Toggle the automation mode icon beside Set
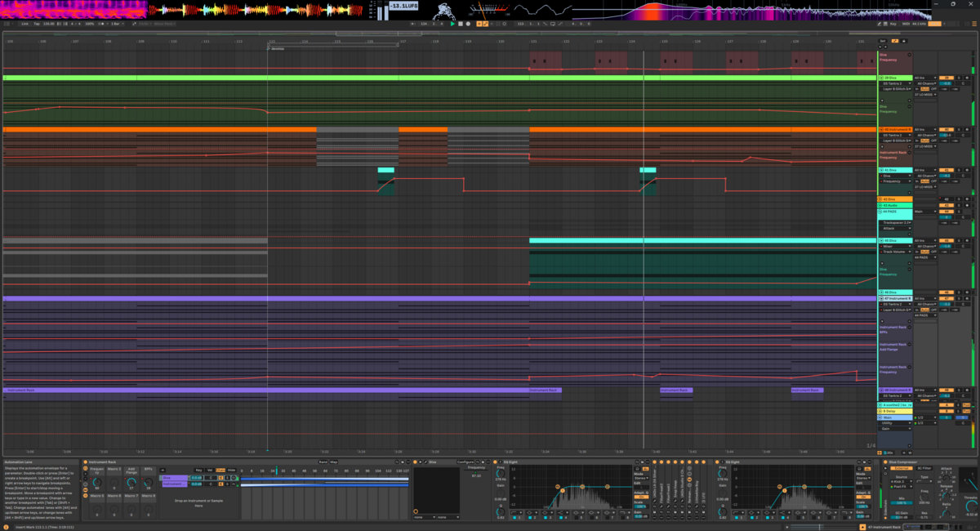Viewport: 980px width, 531px height. (x=894, y=40)
